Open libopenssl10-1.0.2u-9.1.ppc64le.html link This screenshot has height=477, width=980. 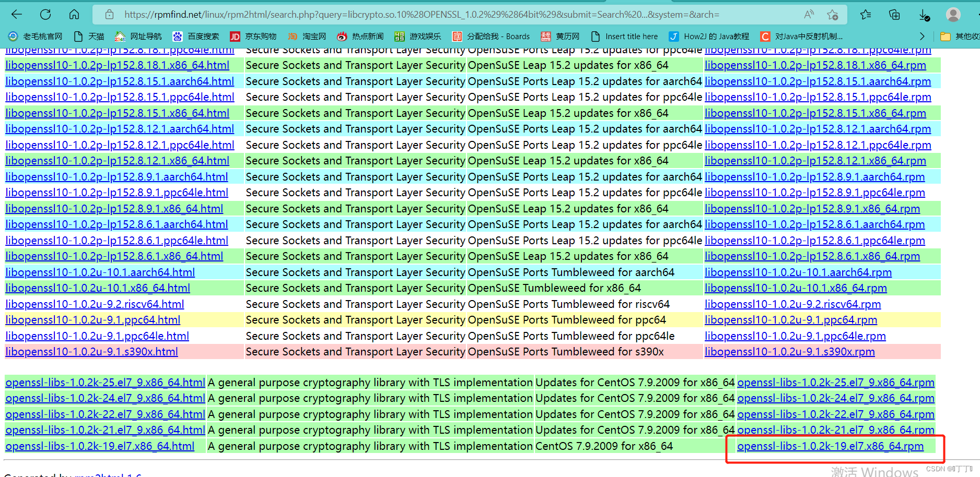click(x=97, y=336)
